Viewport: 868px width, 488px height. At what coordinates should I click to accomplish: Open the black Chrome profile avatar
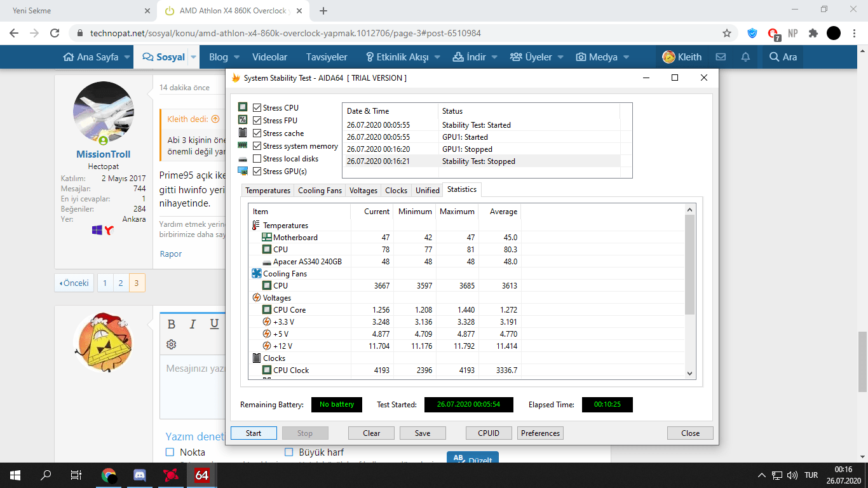tap(834, 33)
